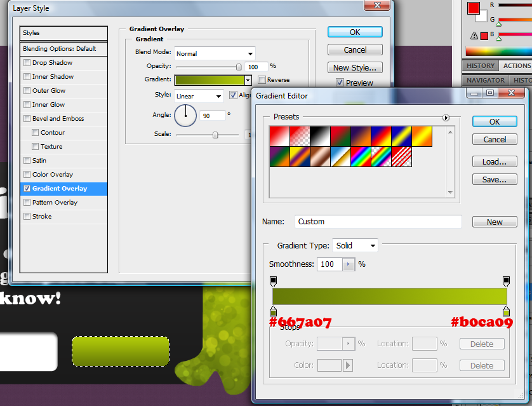Screen dimensions: 532x406
Task: Select the black-to-white gradient preset
Action: [321, 137]
